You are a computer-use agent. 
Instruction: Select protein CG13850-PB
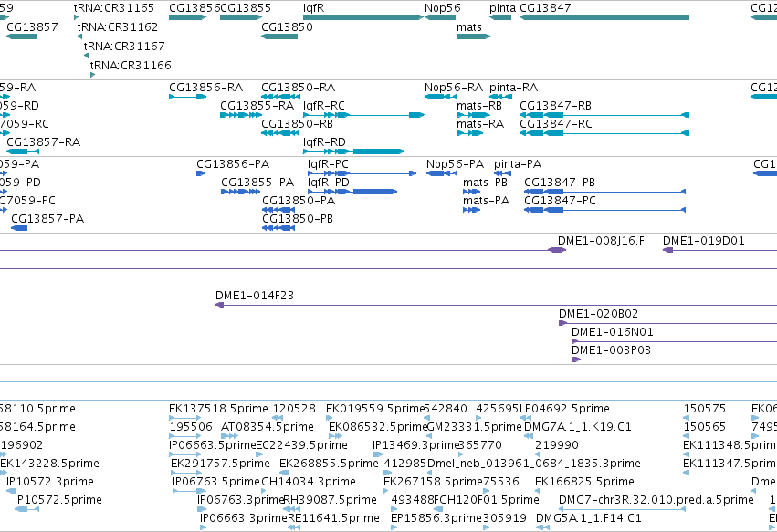pos(278,228)
